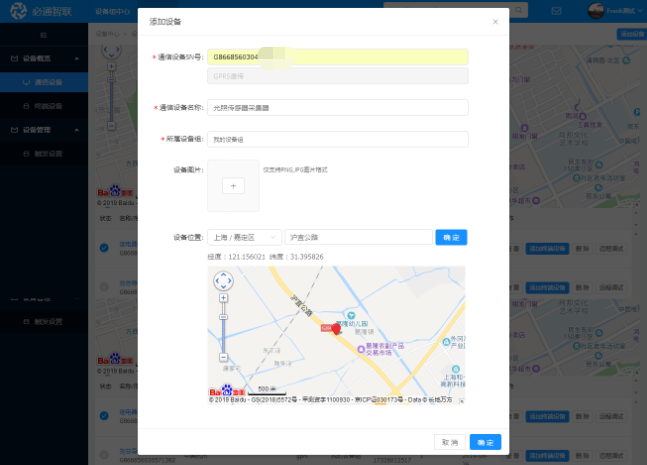Confirm the dialog with the bottom 确定 button

[485, 442]
